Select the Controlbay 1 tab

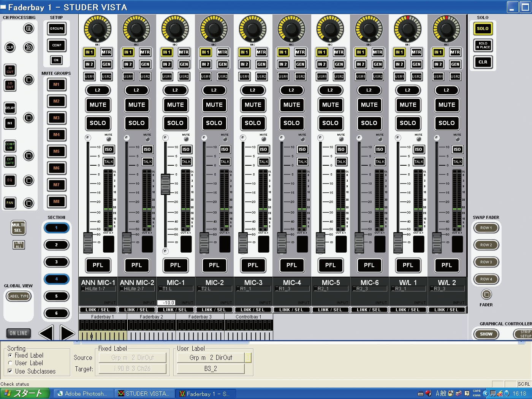(249, 317)
